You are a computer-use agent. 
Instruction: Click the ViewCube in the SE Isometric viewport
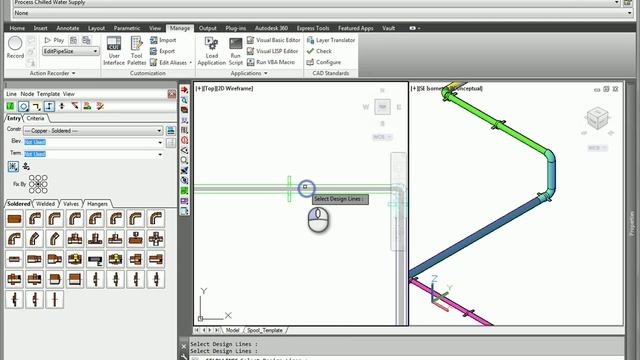coord(597,118)
